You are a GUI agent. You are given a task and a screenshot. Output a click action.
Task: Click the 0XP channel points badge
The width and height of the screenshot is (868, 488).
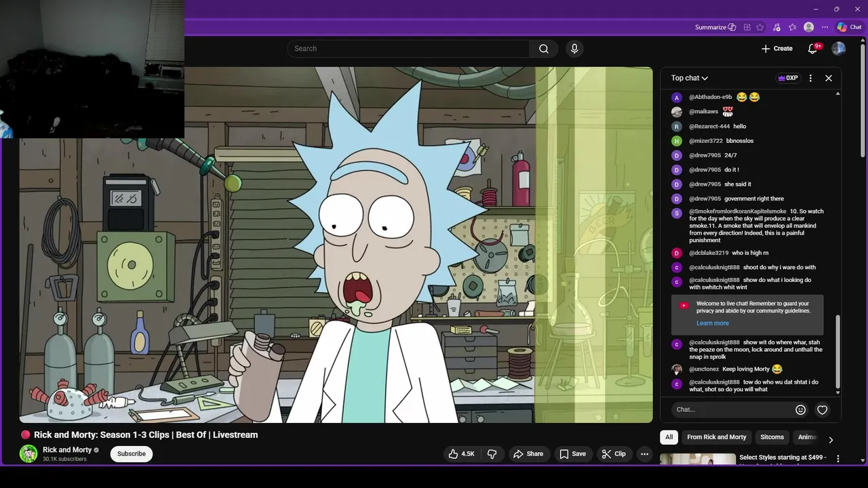tap(788, 78)
